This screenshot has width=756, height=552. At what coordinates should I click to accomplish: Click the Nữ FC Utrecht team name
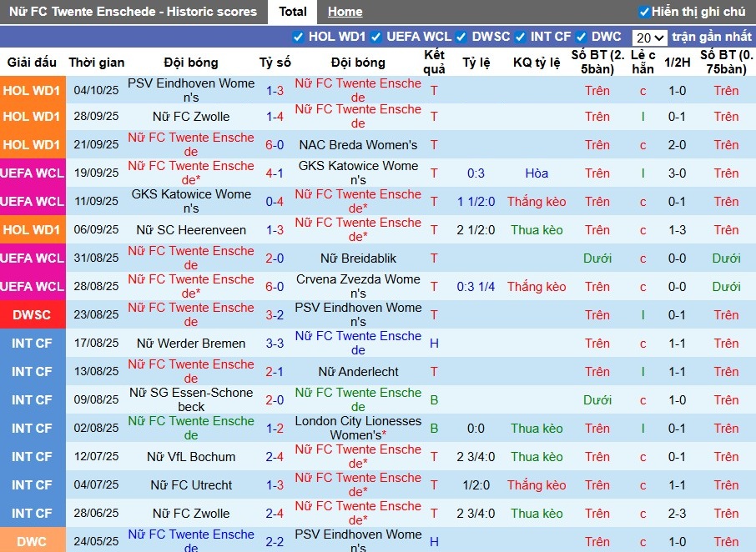[x=191, y=485]
